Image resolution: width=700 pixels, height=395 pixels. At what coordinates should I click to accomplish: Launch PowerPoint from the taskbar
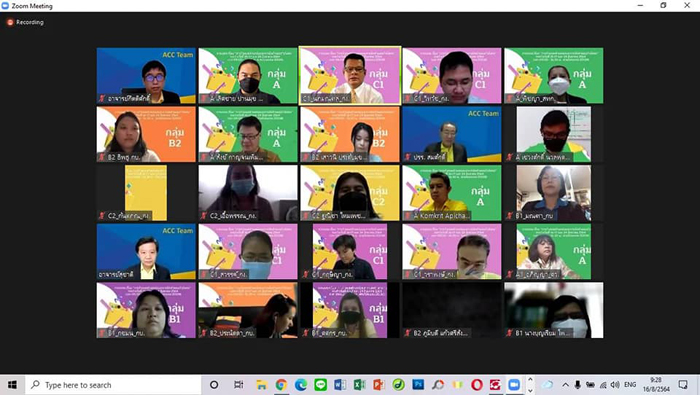pyautogui.click(x=379, y=385)
